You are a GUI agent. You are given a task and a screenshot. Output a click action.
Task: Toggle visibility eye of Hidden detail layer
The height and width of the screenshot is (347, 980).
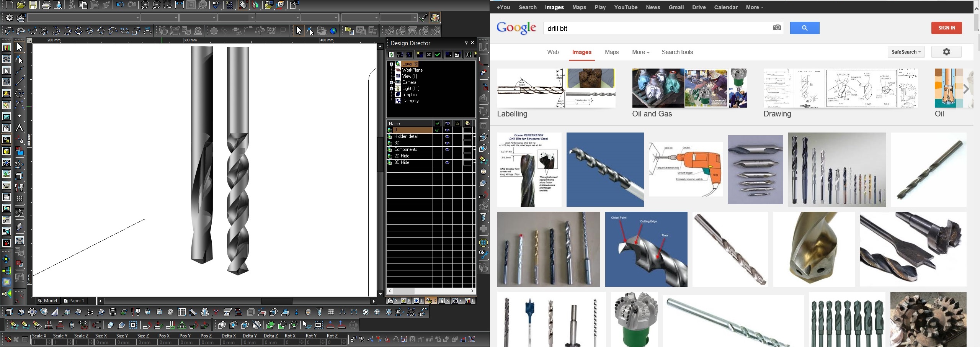tap(447, 136)
